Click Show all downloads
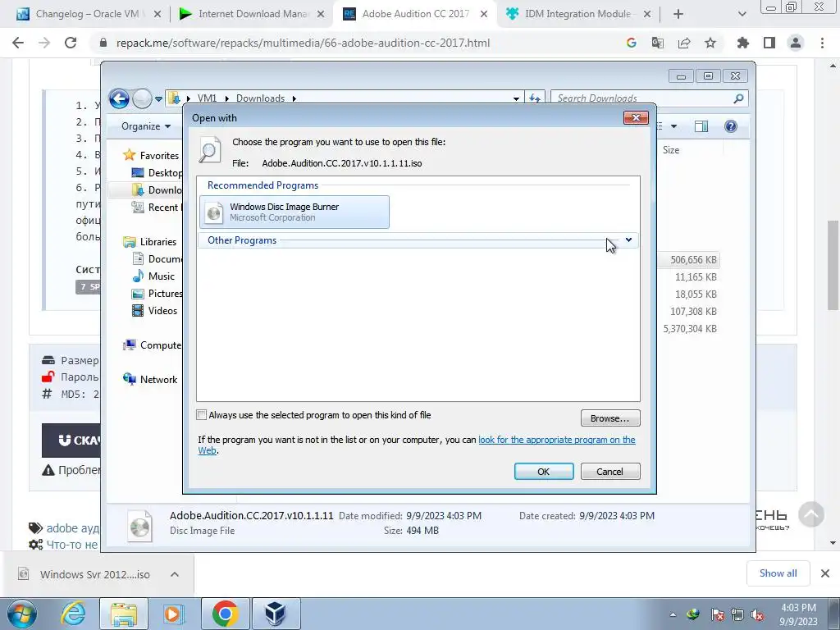 click(778, 573)
